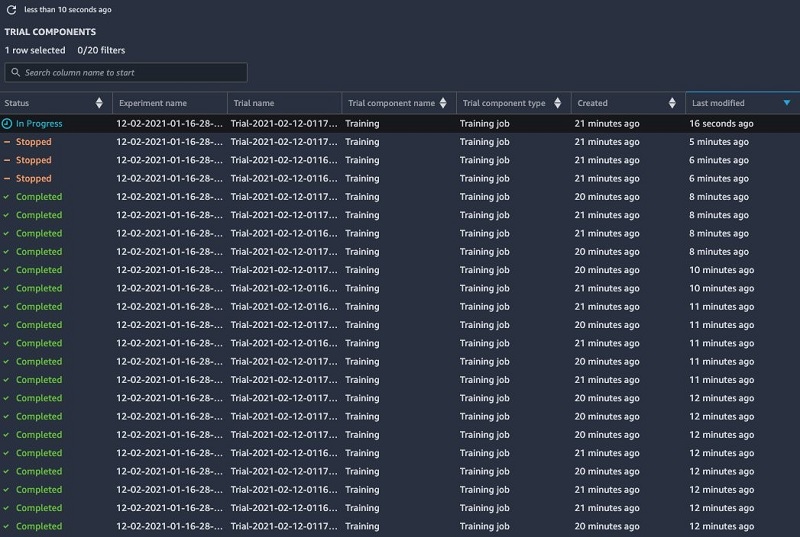This screenshot has height=537, width=800.
Task: Click the Trial component name header label
Action: pyautogui.click(x=391, y=103)
